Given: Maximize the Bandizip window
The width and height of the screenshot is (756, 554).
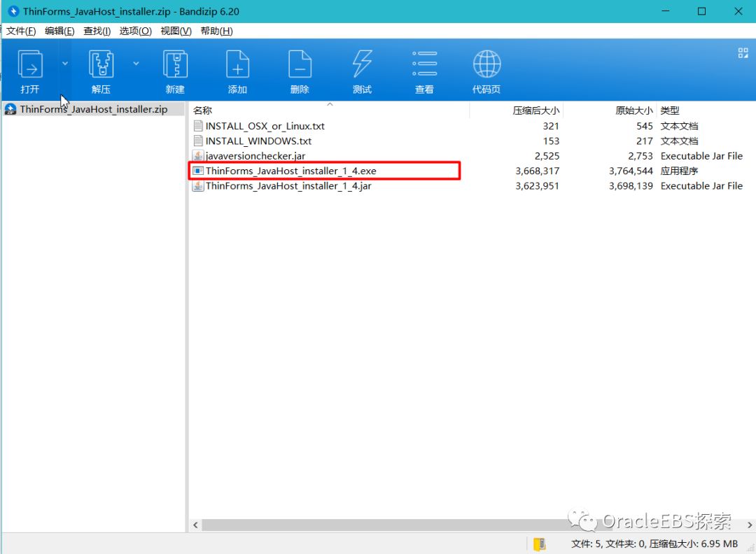Looking at the screenshot, I should click(701, 11).
